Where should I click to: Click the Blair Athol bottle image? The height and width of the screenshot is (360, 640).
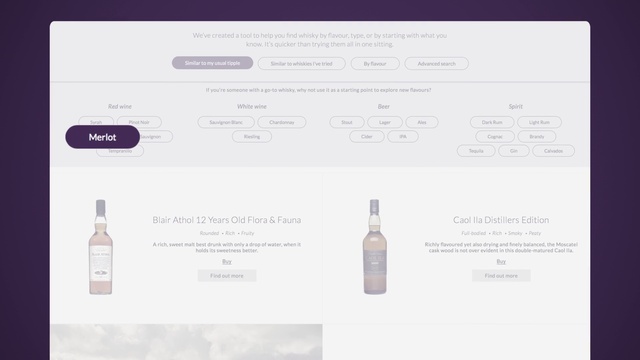(100, 247)
